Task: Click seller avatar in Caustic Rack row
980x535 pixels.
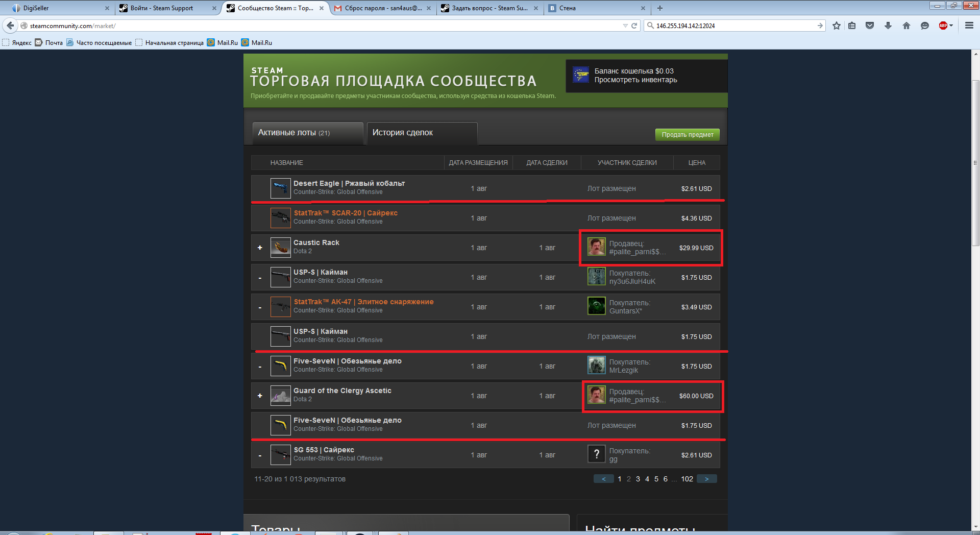Action: (596, 247)
